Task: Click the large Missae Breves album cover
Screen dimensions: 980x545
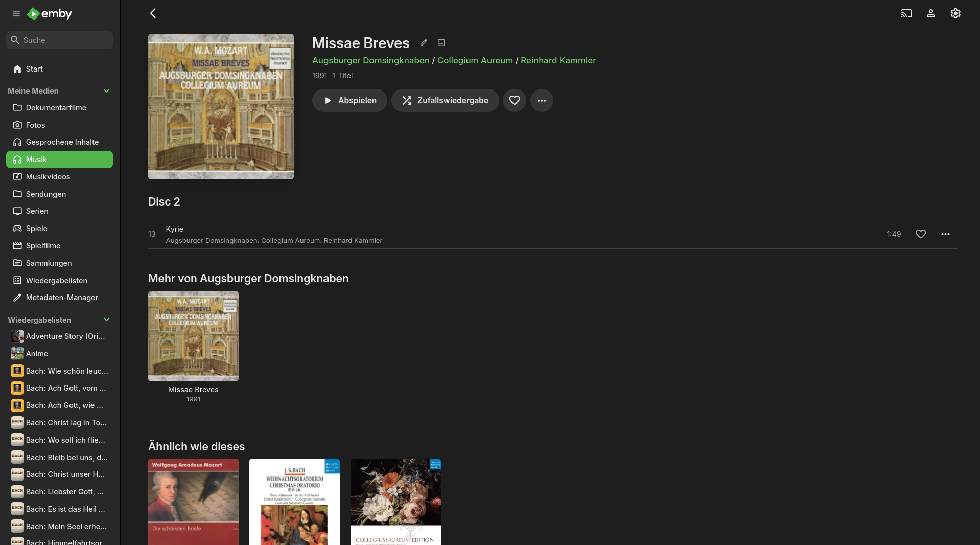Action: (x=221, y=106)
